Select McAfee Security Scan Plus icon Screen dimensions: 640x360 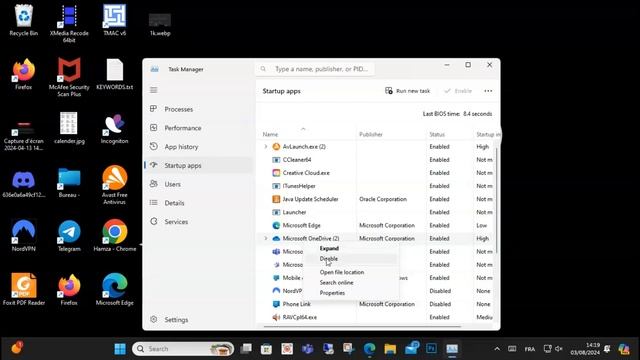coord(69,77)
